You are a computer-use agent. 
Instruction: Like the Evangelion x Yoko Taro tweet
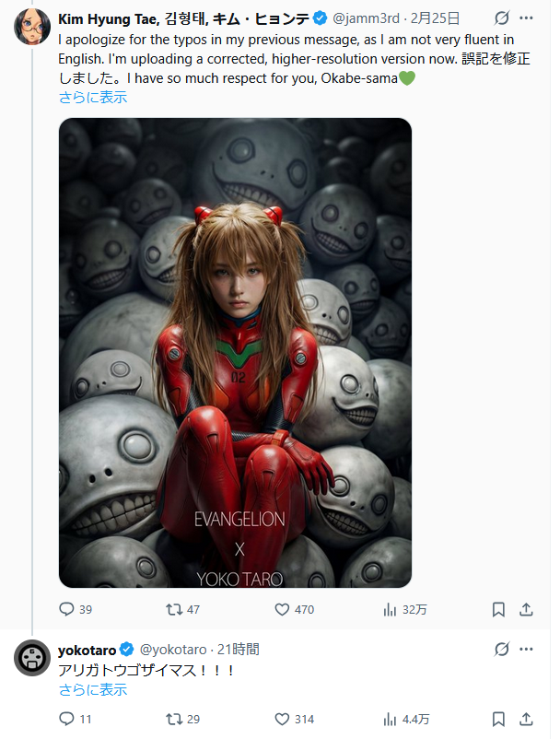[284, 609]
